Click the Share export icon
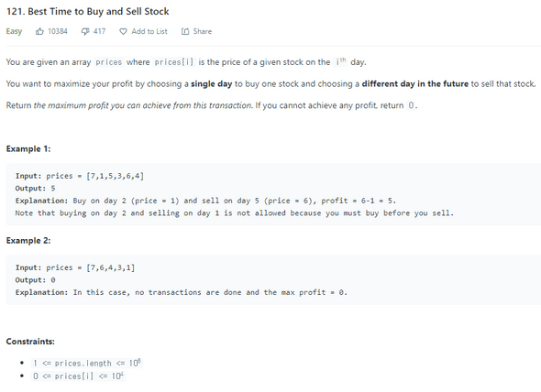The width and height of the screenshot is (541, 392). point(185,32)
